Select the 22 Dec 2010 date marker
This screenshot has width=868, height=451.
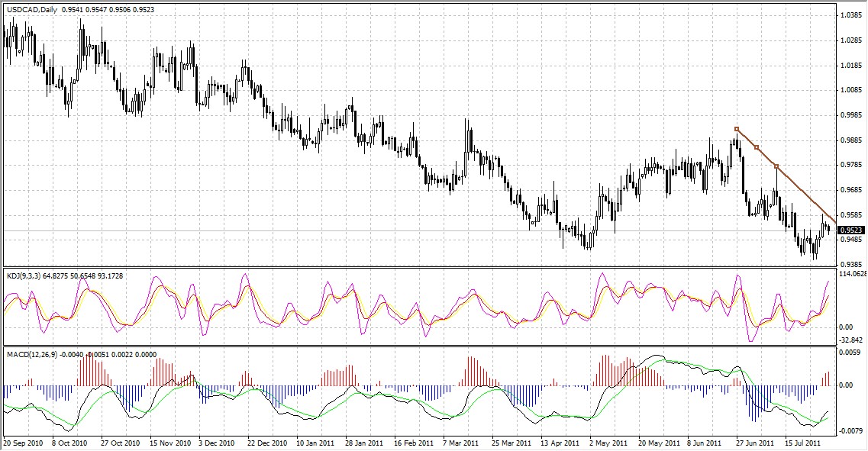(266, 443)
